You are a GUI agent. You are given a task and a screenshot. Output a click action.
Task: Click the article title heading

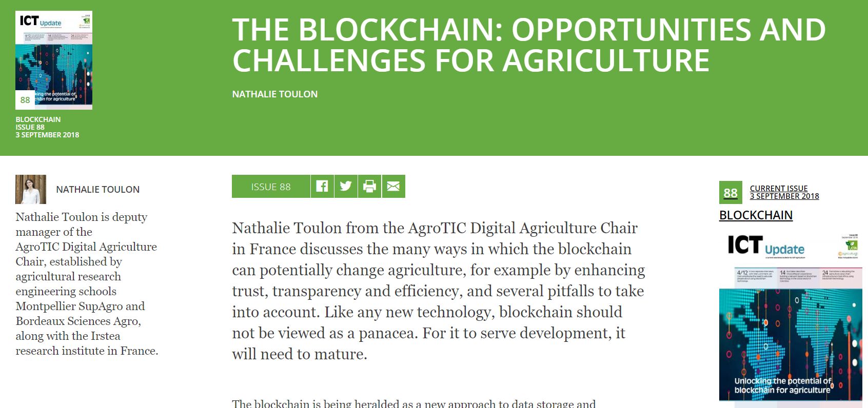pyautogui.click(x=529, y=45)
